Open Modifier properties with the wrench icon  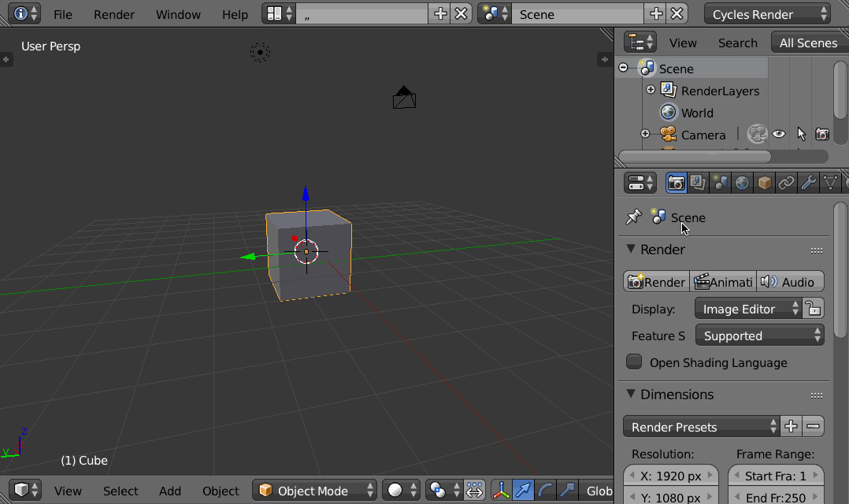tap(808, 183)
